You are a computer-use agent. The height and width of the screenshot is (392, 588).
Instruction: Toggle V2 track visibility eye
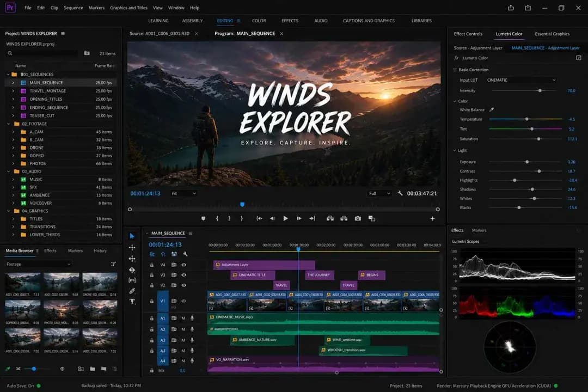(184, 285)
